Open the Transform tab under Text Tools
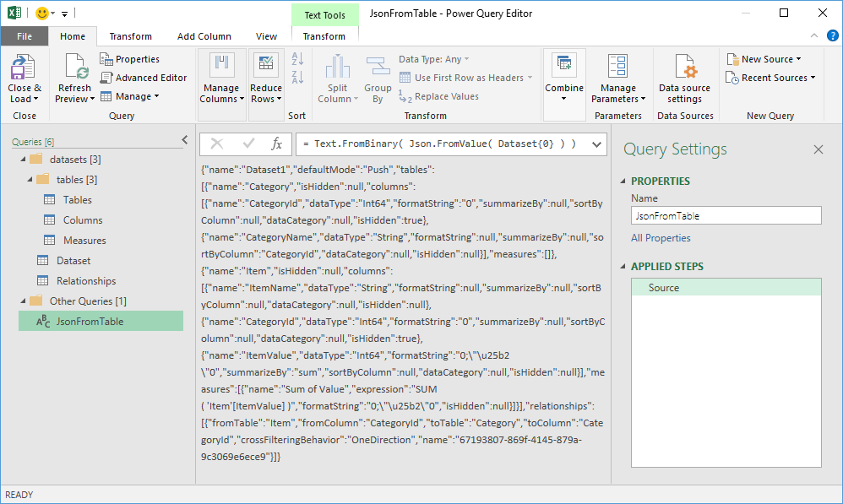 click(x=324, y=36)
